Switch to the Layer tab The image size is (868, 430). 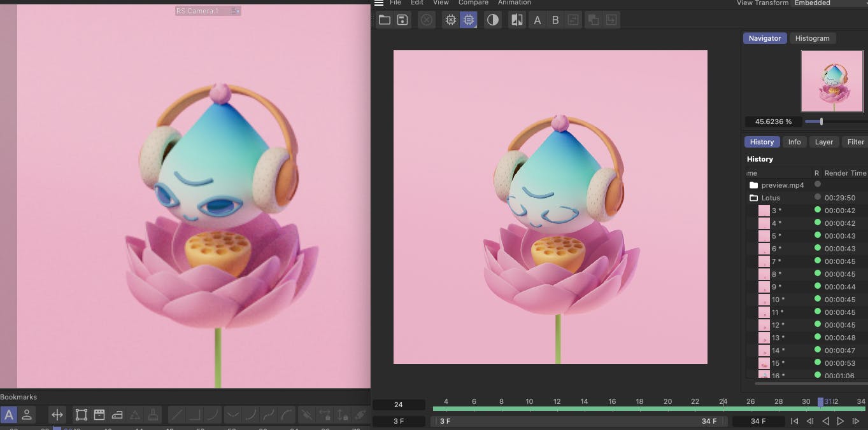(824, 142)
